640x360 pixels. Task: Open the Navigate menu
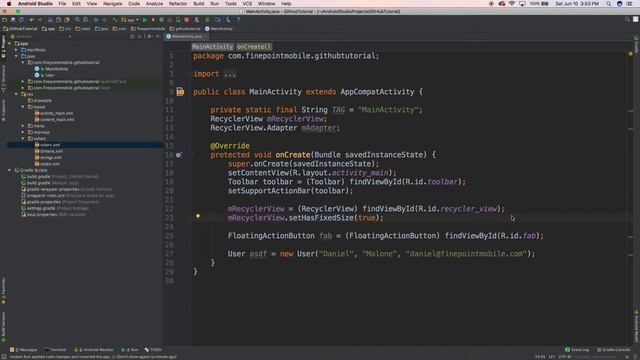pos(113,4)
